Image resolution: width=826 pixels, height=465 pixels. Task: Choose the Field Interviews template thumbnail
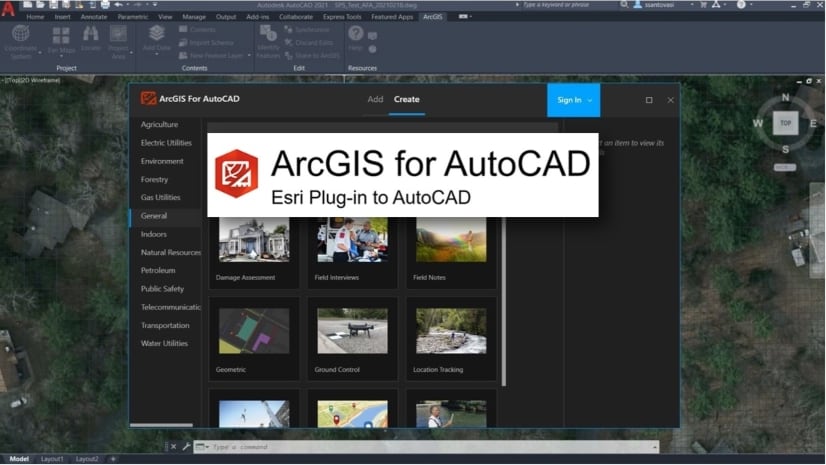pos(352,240)
